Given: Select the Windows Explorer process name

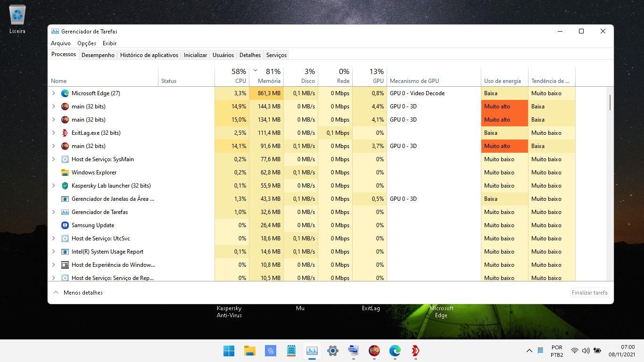Looking at the screenshot, I should pos(94,173).
